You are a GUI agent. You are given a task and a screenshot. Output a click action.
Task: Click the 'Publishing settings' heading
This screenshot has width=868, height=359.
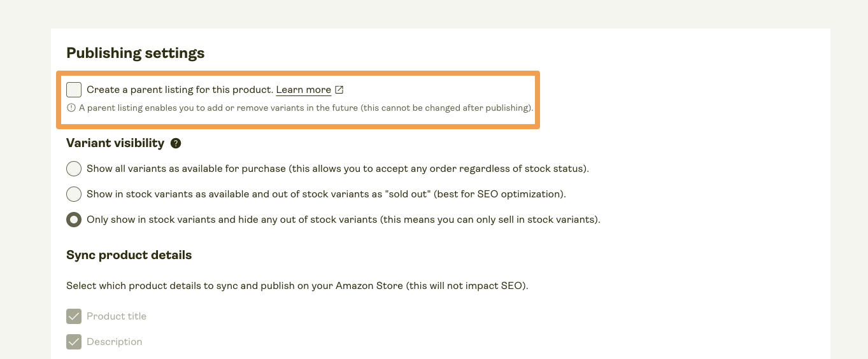click(x=136, y=53)
